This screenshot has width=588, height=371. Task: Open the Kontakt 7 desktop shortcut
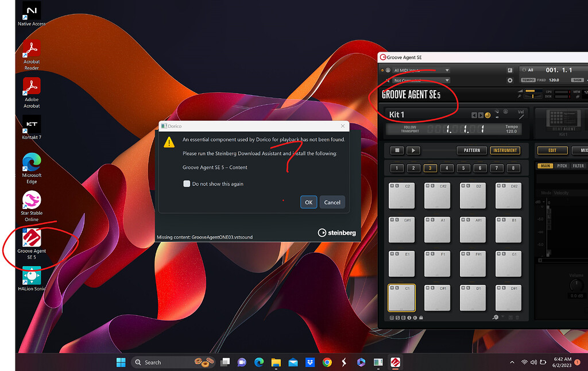[x=32, y=127]
